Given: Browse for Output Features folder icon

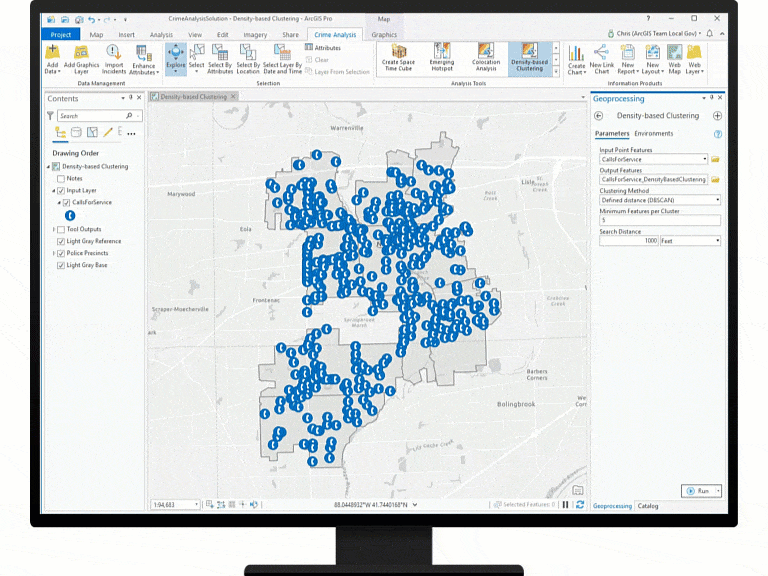Looking at the screenshot, I should point(716,180).
